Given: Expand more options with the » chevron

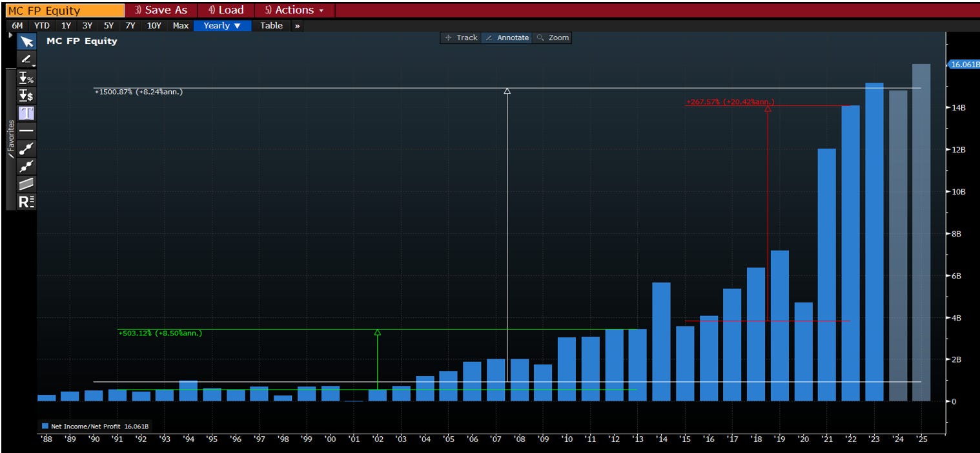Looking at the screenshot, I should [x=297, y=26].
